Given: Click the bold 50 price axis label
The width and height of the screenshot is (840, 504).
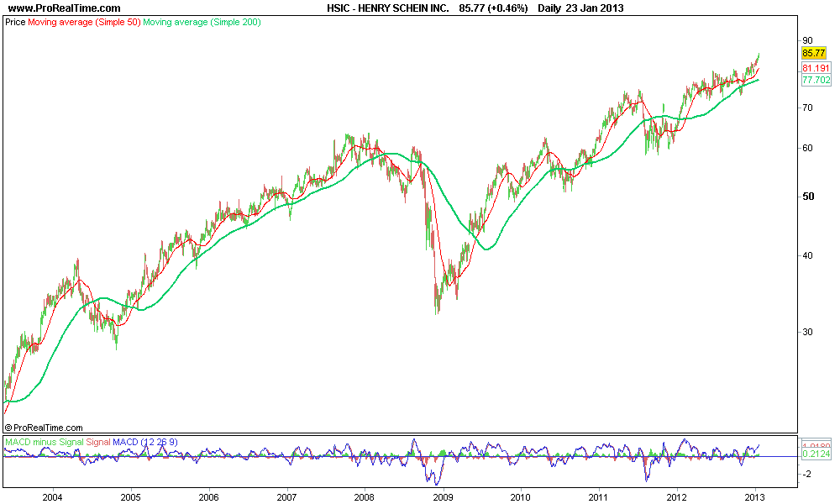Looking at the screenshot, I should tap(808, 197).
